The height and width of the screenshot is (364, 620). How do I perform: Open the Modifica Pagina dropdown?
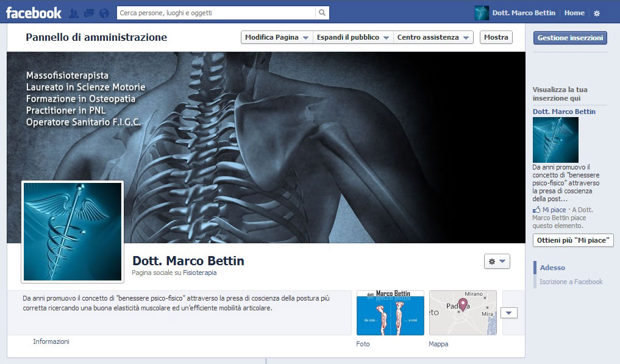277,37
